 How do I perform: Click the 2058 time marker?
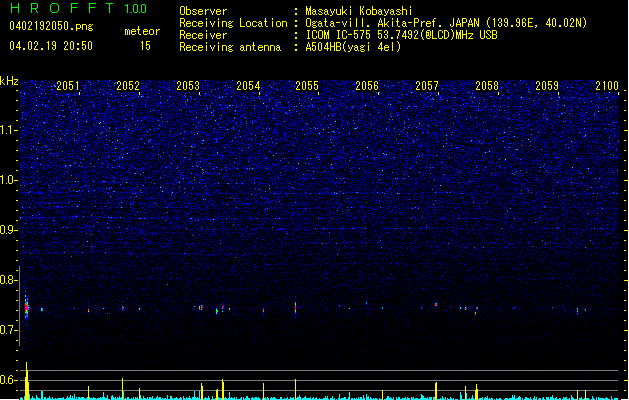coord(487,85)
